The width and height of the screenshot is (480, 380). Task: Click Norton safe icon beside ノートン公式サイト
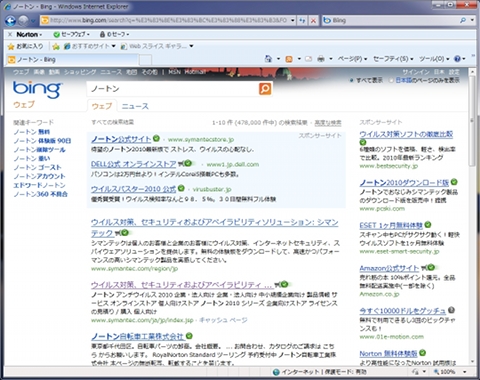tap(156, 138)
